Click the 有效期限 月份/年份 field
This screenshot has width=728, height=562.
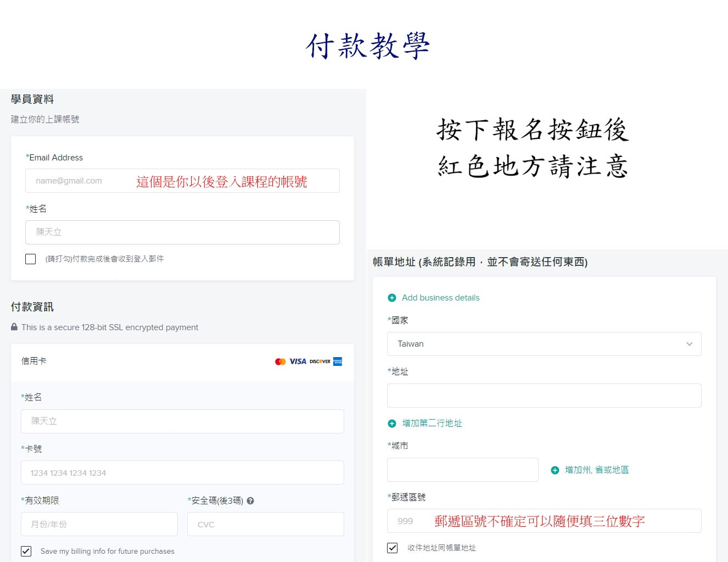99,524
